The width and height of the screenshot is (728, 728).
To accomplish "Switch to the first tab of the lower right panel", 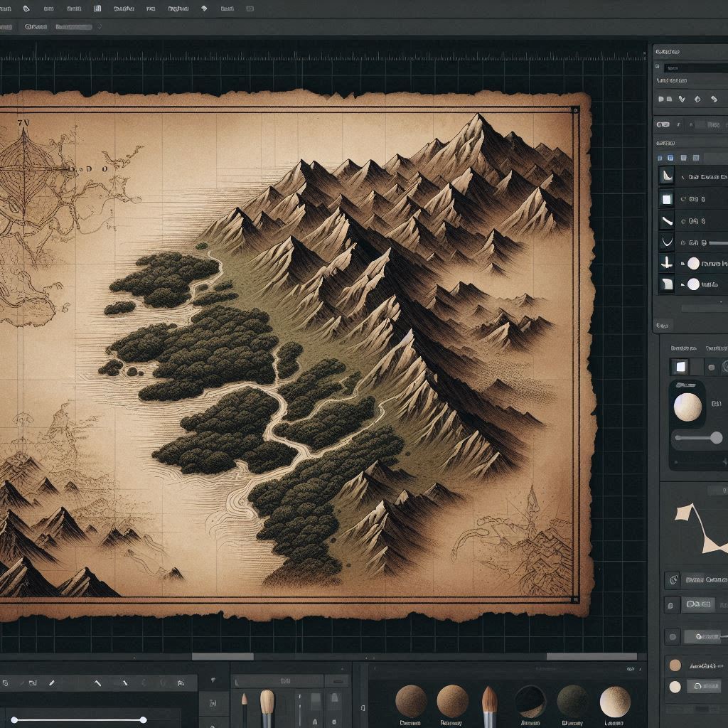I will tap(683, 348).
